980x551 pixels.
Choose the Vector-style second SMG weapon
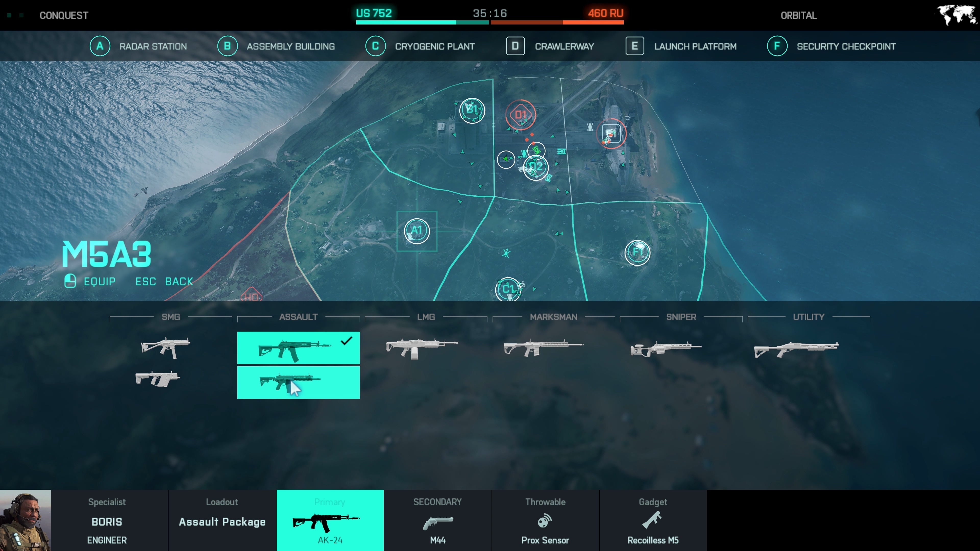pos(157,379)
